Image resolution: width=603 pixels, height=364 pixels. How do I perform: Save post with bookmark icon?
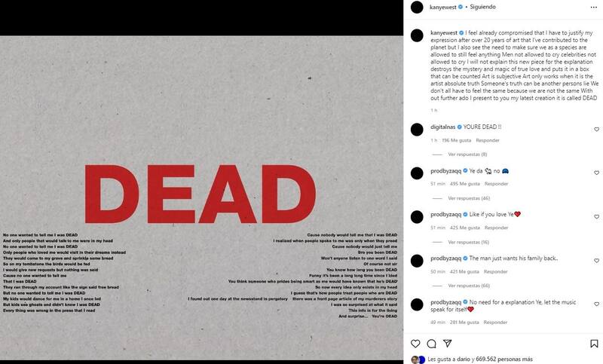[594, 343]
